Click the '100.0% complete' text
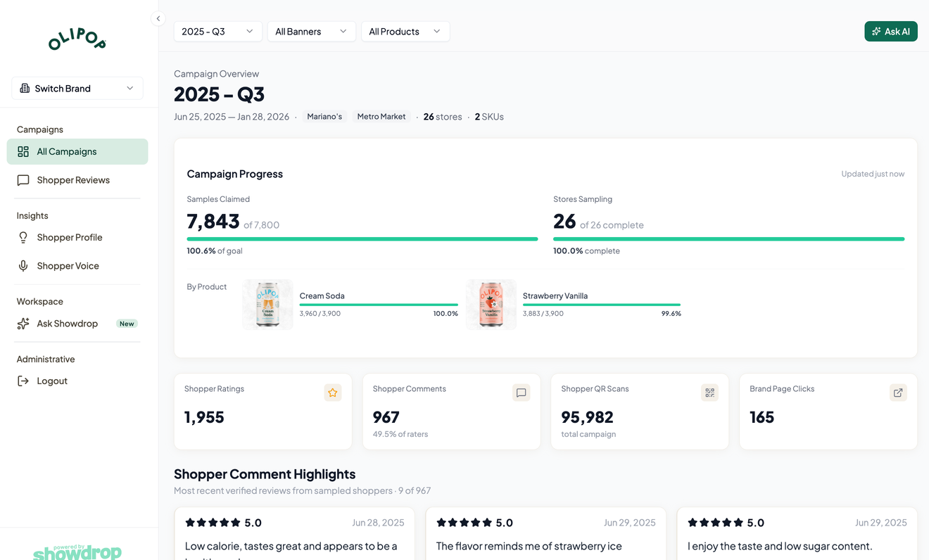This screenshot has height=560, width=929. click(586, 251)
